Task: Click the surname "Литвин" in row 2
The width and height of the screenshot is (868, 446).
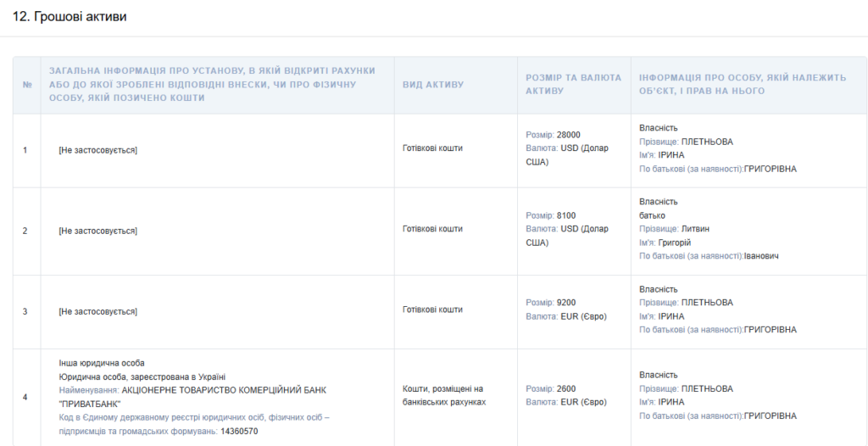Action: click(695, 229)
